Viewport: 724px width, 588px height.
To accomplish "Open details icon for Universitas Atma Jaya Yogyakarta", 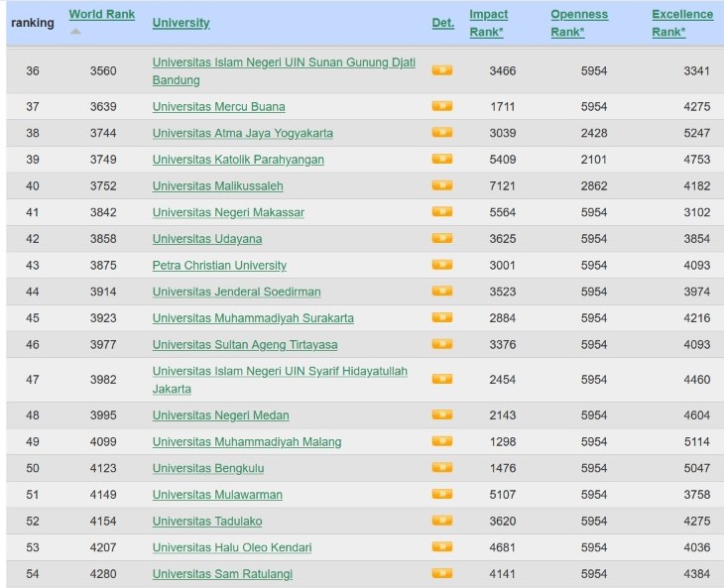I will (442, 133).
